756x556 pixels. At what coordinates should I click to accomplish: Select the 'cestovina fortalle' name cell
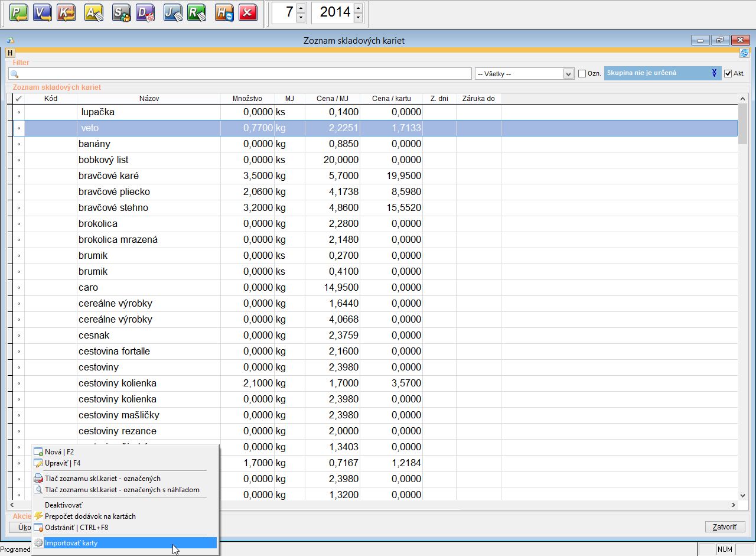click(114, 351)
